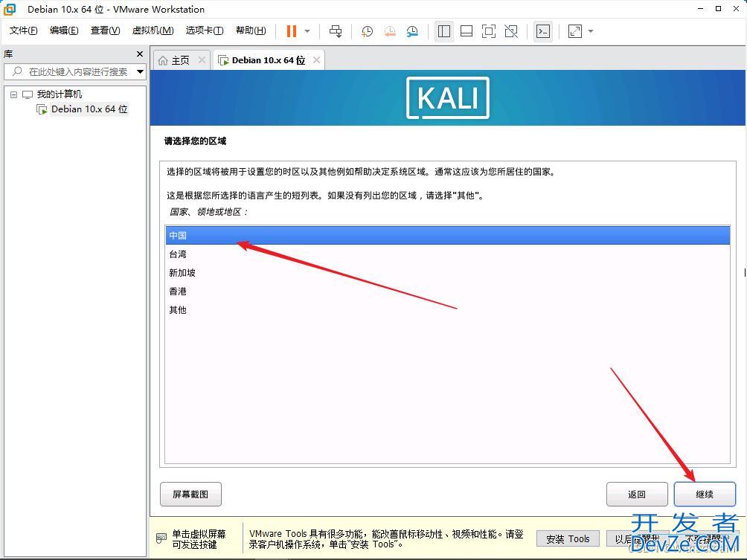Viewport: 747px width, 560px height.
Task: Select 中国 in the region list
Action: [447, 235]
